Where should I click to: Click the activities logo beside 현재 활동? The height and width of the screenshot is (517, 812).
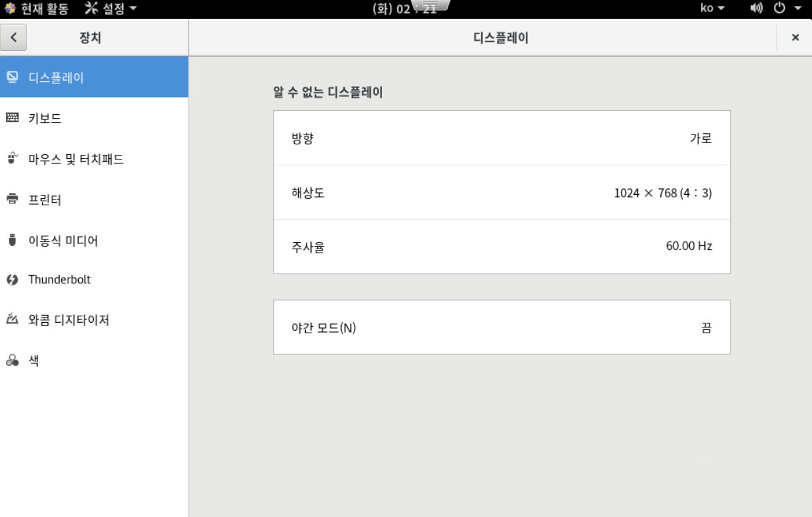10,9
